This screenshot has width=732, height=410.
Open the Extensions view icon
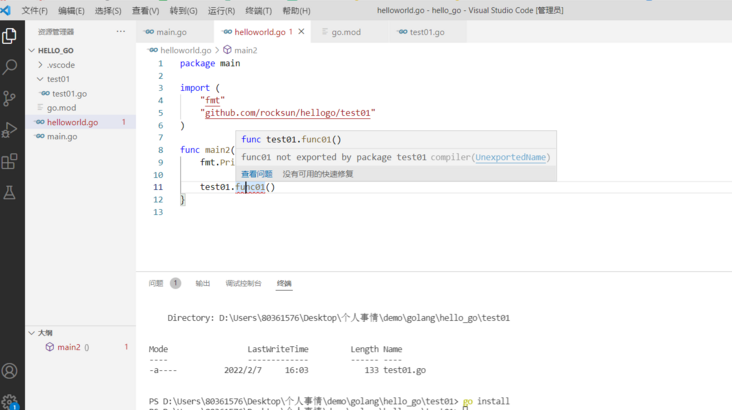pos(9,162)
